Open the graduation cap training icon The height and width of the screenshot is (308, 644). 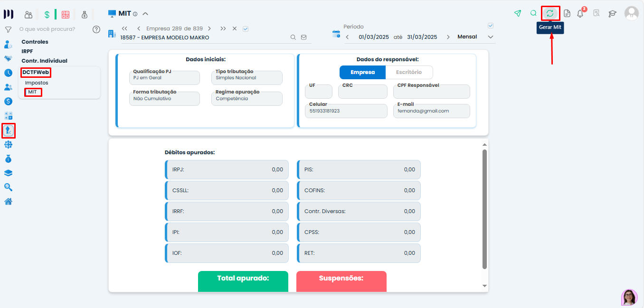[613, 13]
